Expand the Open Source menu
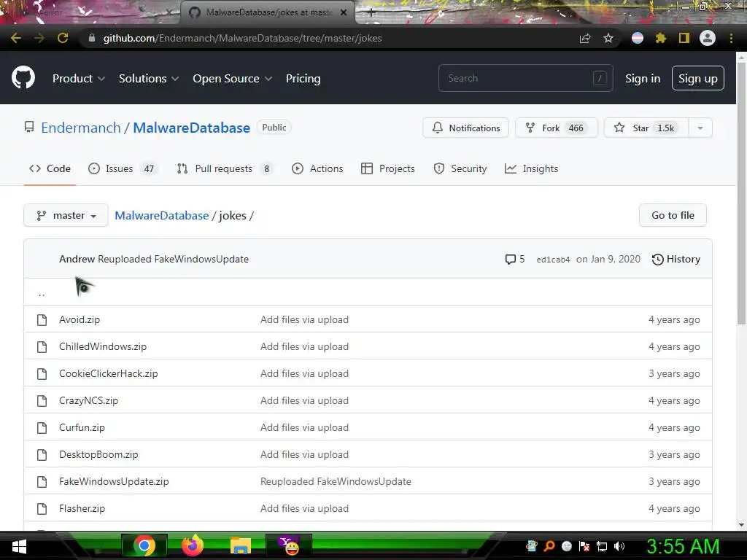Viewport: 747px width, 560px height. pyautogui.click(x=233, y=79)
